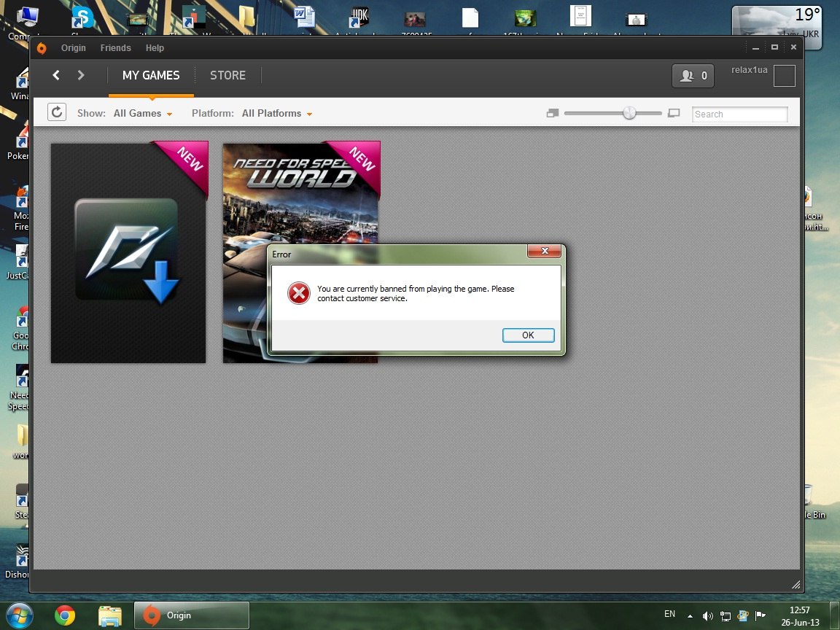This screenshot has width=840, height=630.
Task: Click the tile size slider handle
Action: point(629,113)
